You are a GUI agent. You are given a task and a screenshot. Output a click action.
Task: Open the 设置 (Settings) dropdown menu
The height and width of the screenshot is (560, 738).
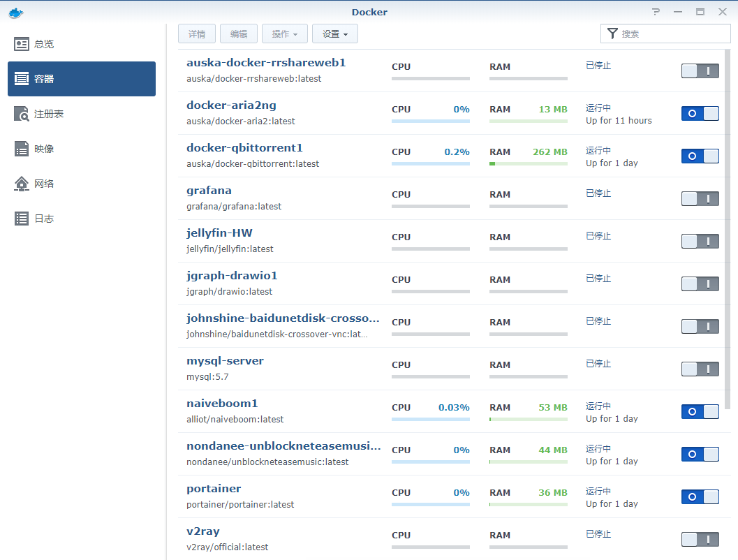click(x=334, y=33)
